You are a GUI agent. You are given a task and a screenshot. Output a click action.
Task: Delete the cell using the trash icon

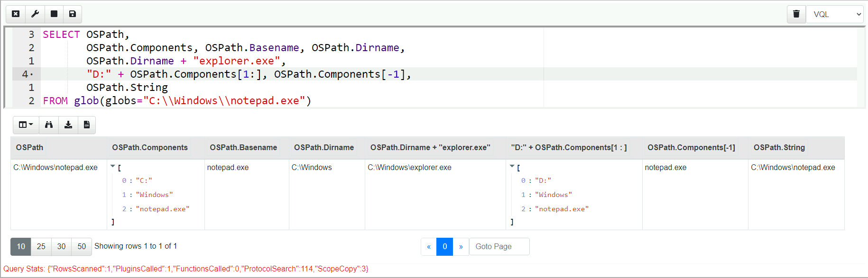click(x=796, y=14)
